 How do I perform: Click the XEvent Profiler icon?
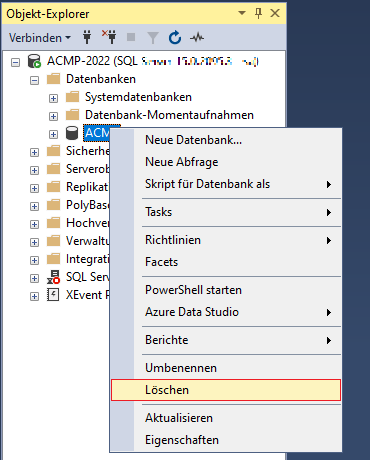click(x=53, y=295)
